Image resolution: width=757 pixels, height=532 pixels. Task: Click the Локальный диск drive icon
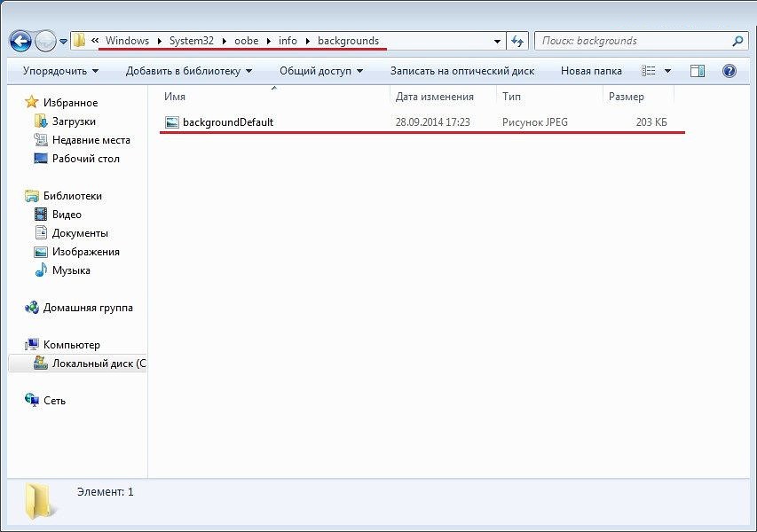point(41,363)
